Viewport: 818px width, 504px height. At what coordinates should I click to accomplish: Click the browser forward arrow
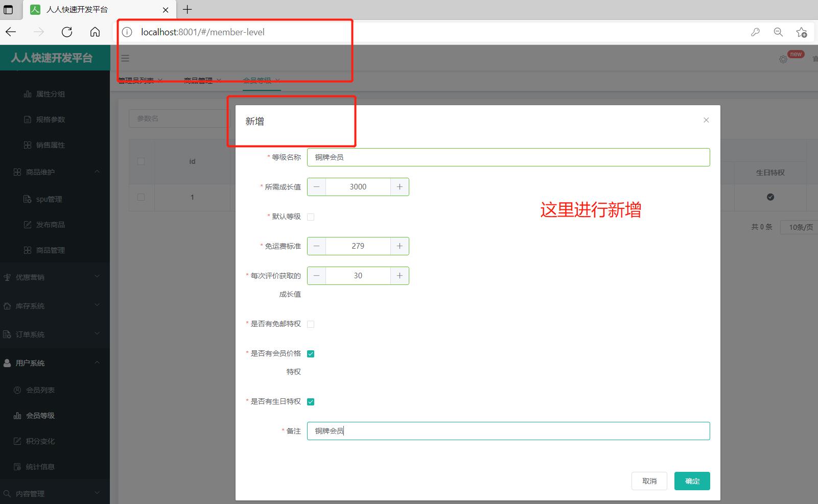click(x=39, y=32)
